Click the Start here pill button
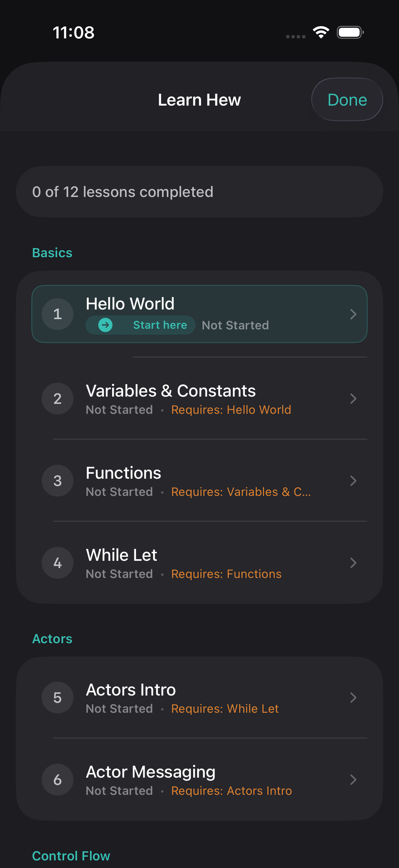Screen dimensions: 399x868 pos(140,325)
